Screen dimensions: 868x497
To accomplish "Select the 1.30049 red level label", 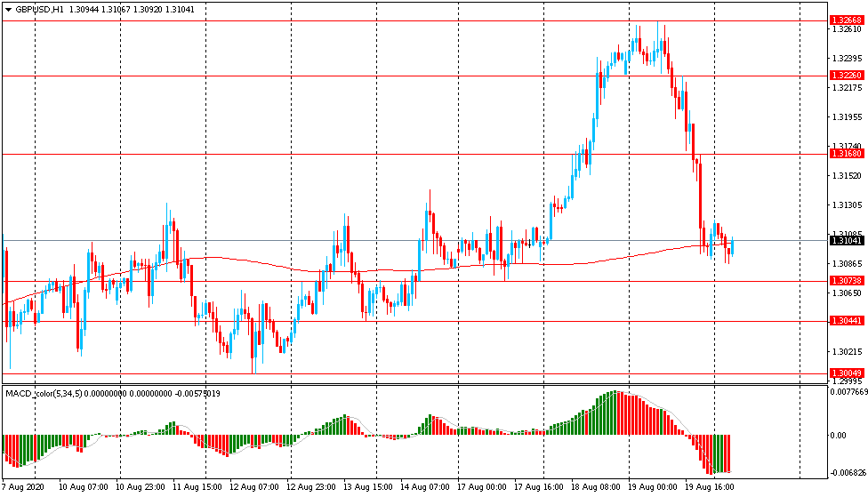I will click(x=847, y=373).
